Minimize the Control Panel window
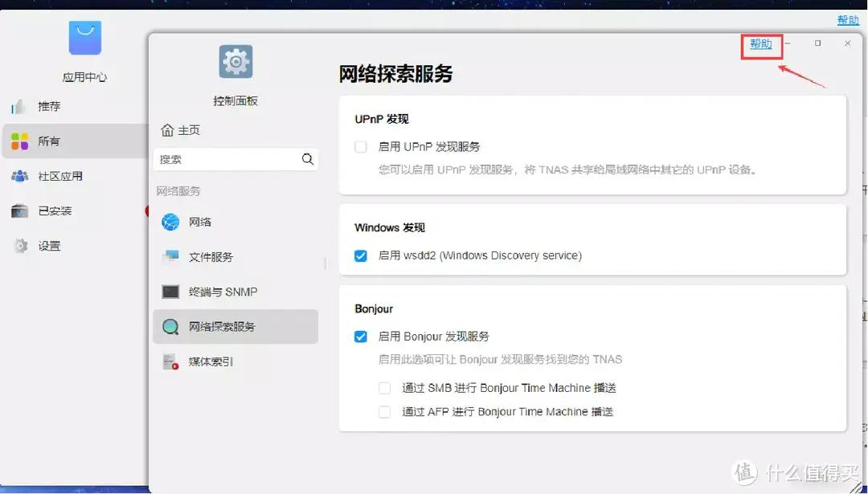This screenshot has width=868, height=494. pyautogui.click(x=787, y=43)
